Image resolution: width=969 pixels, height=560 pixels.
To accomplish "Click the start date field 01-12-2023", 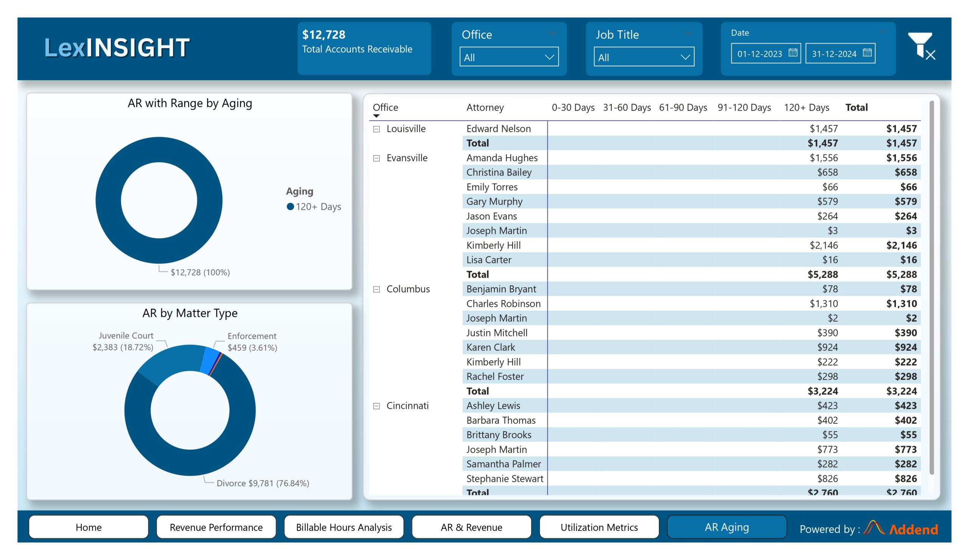I will (766, 53).
